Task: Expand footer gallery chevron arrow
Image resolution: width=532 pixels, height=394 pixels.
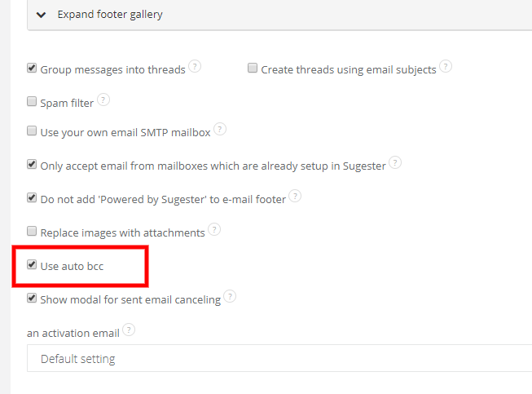Action: click(x=42, y=15)
